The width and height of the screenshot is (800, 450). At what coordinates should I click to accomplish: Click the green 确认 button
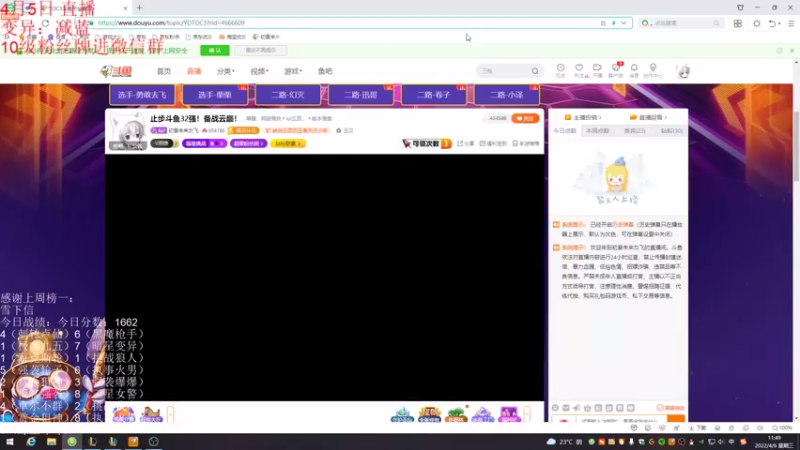(215, 51)
